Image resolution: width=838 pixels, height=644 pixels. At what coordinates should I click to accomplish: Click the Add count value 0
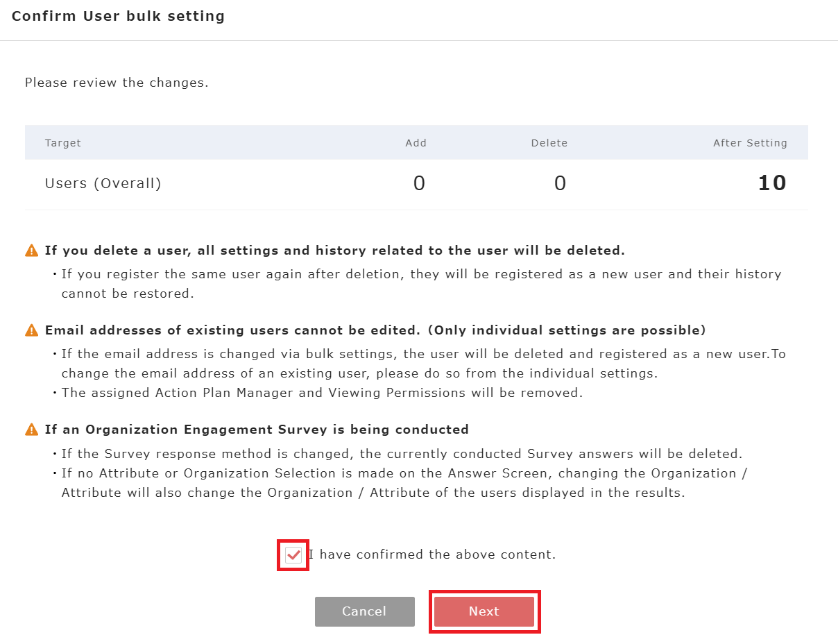(419, 183)
